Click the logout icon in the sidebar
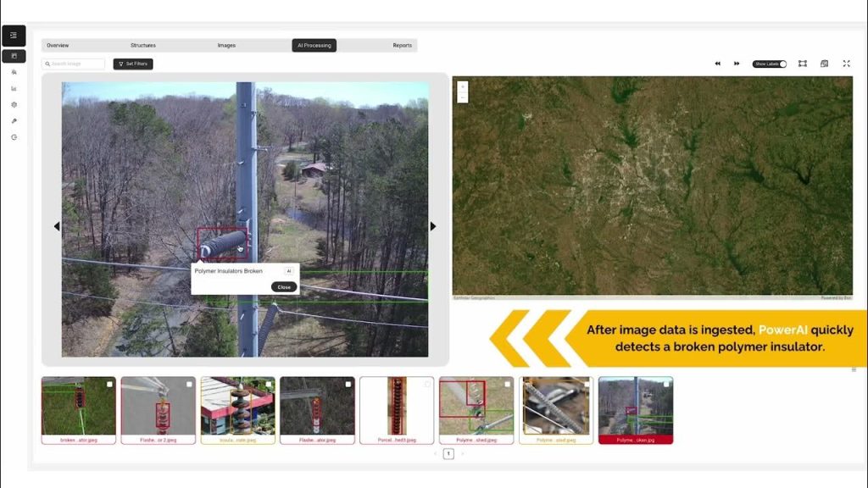The image size is (868, 488). (x=14, y=136)
